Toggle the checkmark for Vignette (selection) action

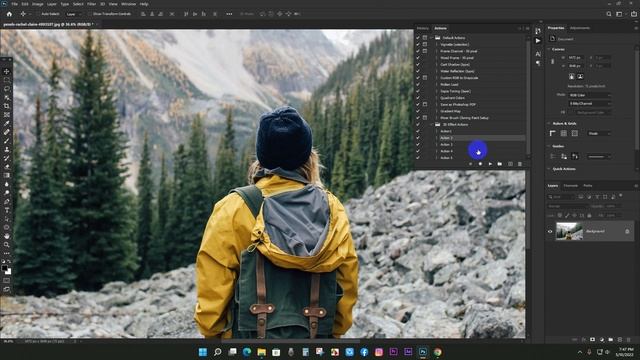click(x=418, y=44)
